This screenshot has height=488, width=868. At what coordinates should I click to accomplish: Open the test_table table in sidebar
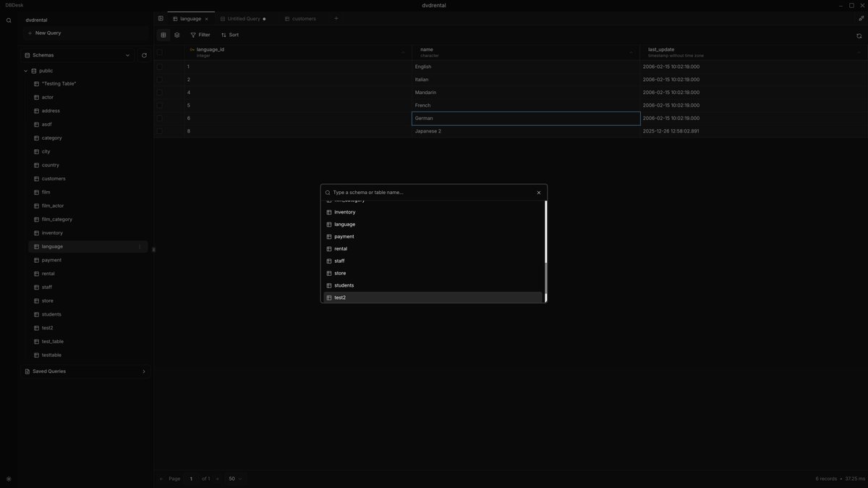click(88, 342)
